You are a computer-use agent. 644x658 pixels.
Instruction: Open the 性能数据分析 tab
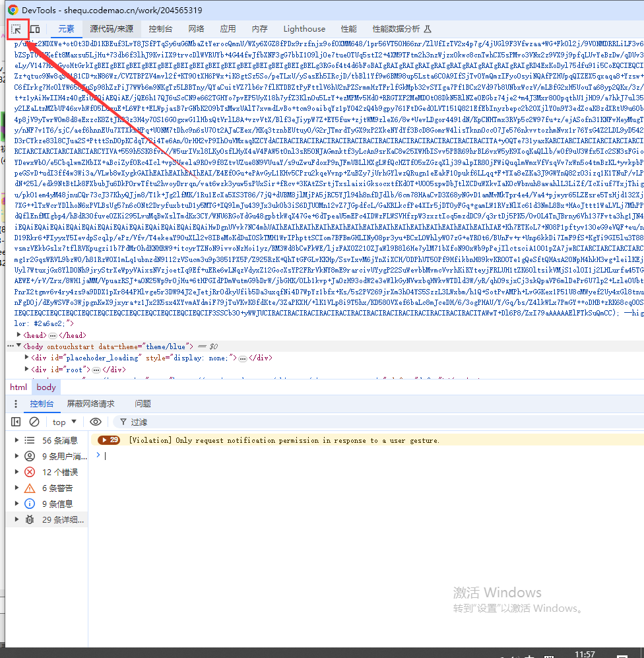tap(396, 29)
